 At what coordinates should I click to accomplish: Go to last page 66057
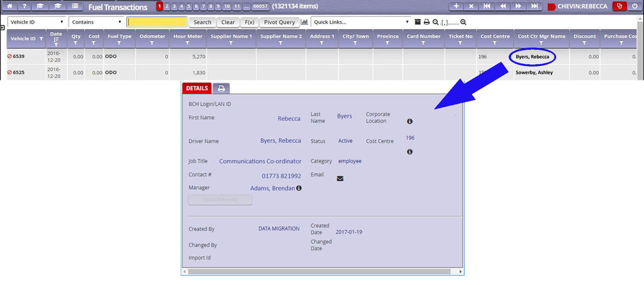(260, 6)
